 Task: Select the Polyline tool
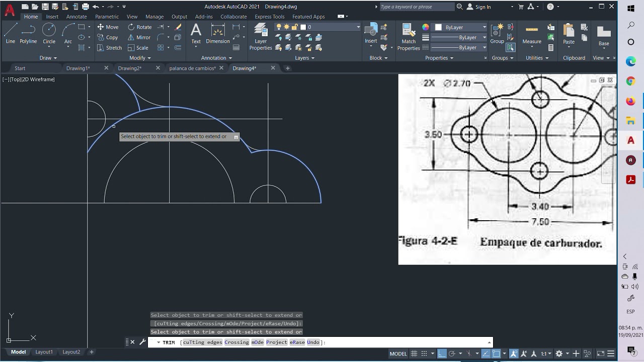28,34
